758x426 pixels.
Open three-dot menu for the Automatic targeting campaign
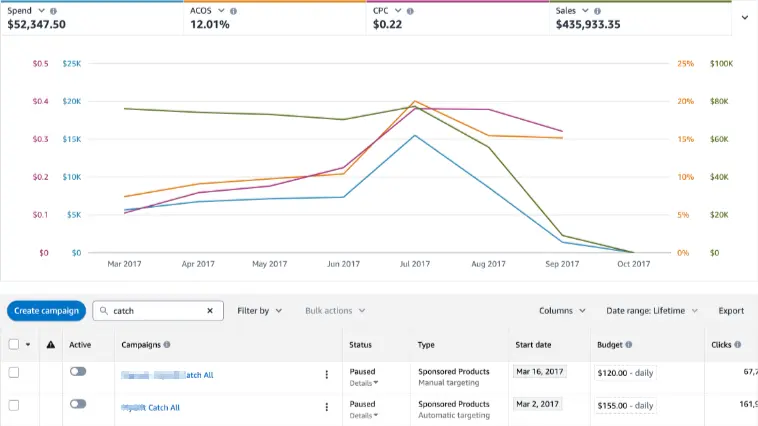[326, 407]
